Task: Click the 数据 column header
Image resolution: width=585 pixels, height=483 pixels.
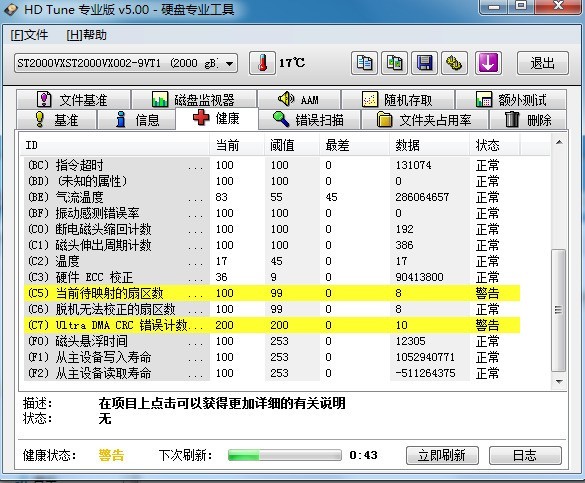Action: [x=429, y=145]
